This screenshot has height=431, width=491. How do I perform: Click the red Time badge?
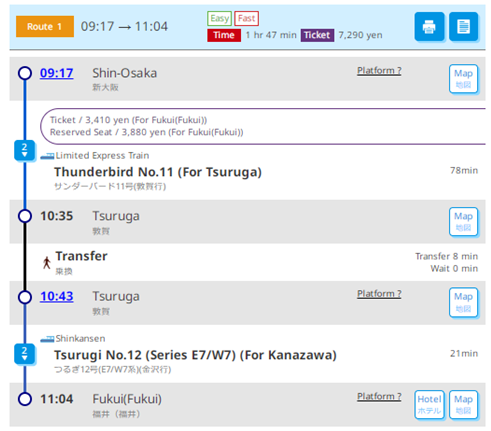(224, 35)
